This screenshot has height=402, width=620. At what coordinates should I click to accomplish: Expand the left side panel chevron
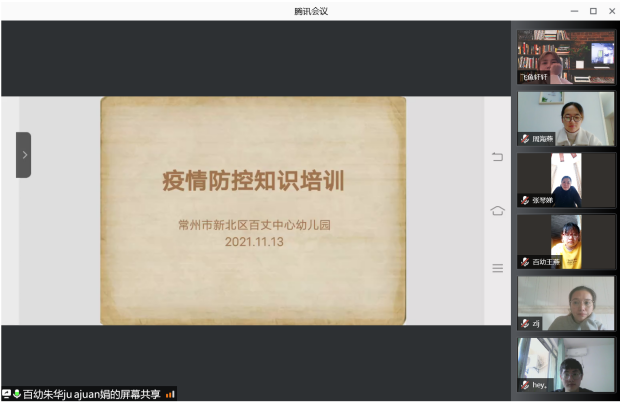(24, 155)
